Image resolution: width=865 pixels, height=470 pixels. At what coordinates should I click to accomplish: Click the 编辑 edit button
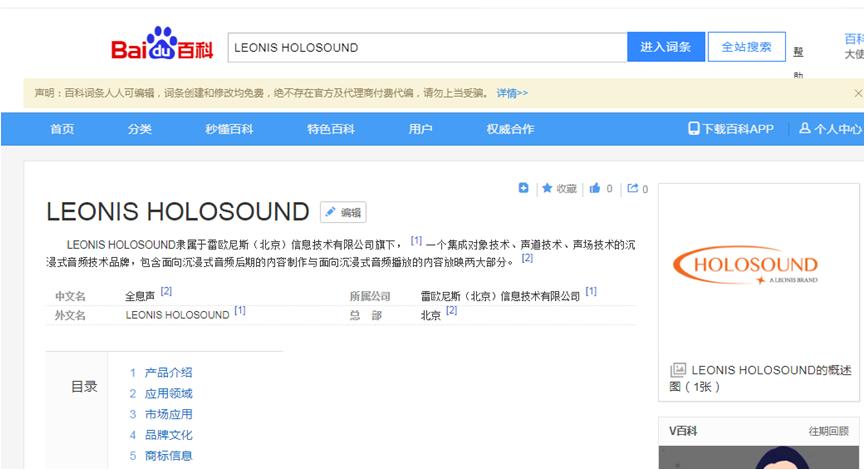click(343, 212)
